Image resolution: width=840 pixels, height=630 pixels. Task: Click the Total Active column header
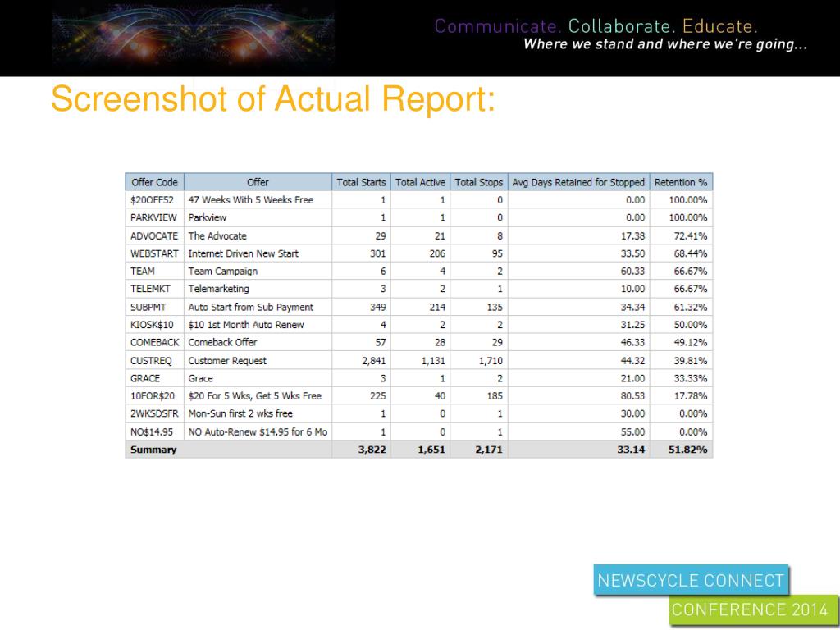click(420, 182)
